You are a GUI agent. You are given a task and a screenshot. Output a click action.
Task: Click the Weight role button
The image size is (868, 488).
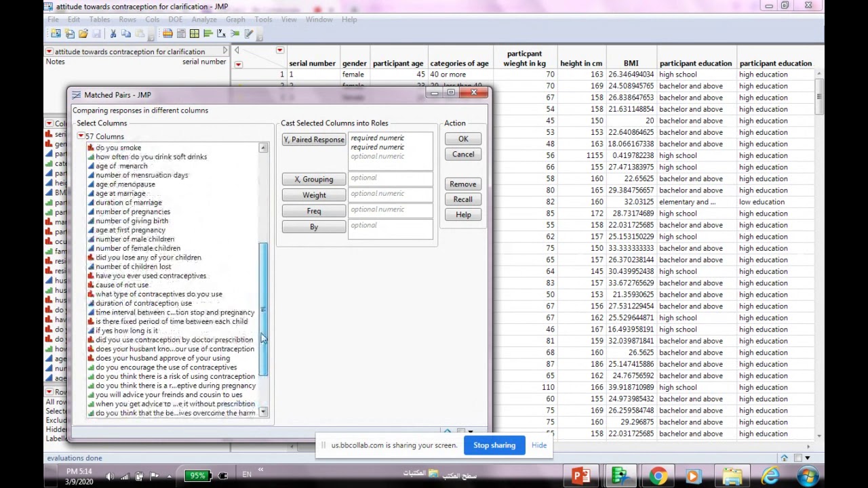(x=314, y=195)
